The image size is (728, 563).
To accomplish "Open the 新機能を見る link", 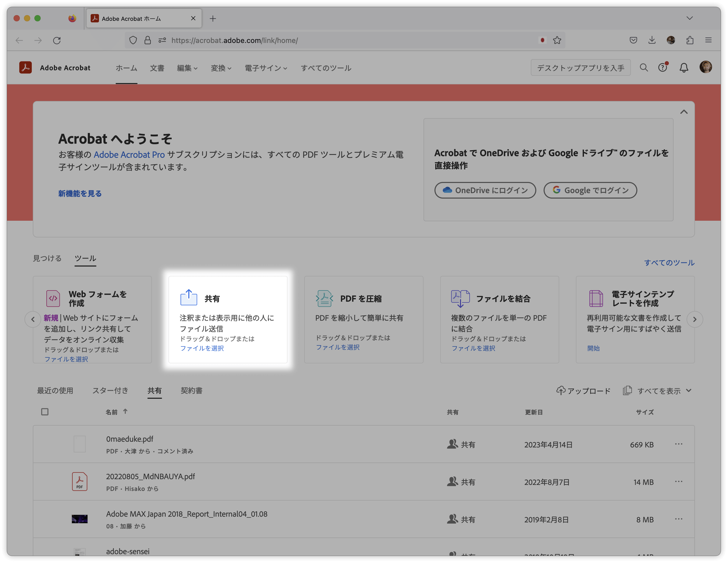I will pos(80,194).
